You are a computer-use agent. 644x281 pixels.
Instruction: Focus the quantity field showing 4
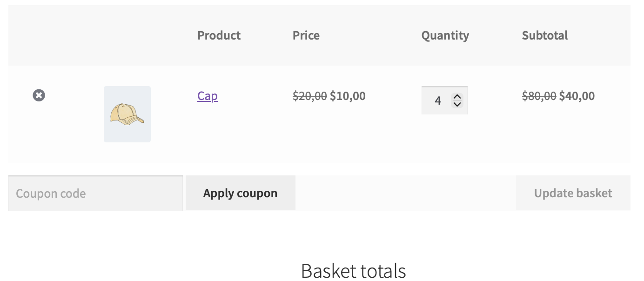[x=437, y=100]
